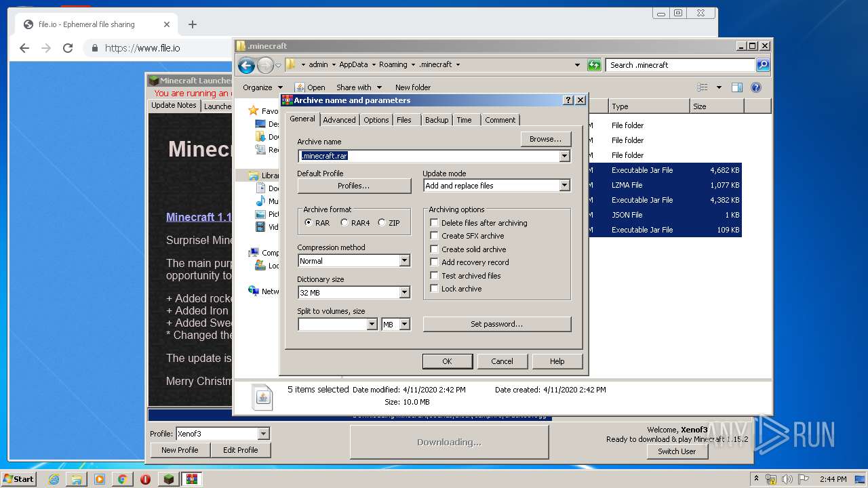Open the Compression method dropdown
The image size is (868, 488).
(x=404, y=261)
